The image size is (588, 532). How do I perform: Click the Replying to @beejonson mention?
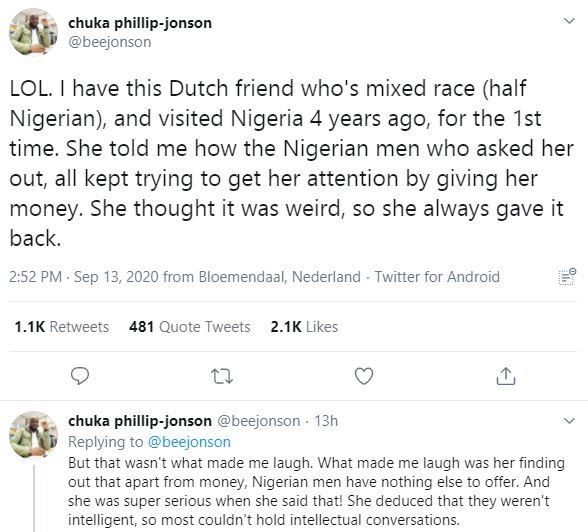(189, 442)
